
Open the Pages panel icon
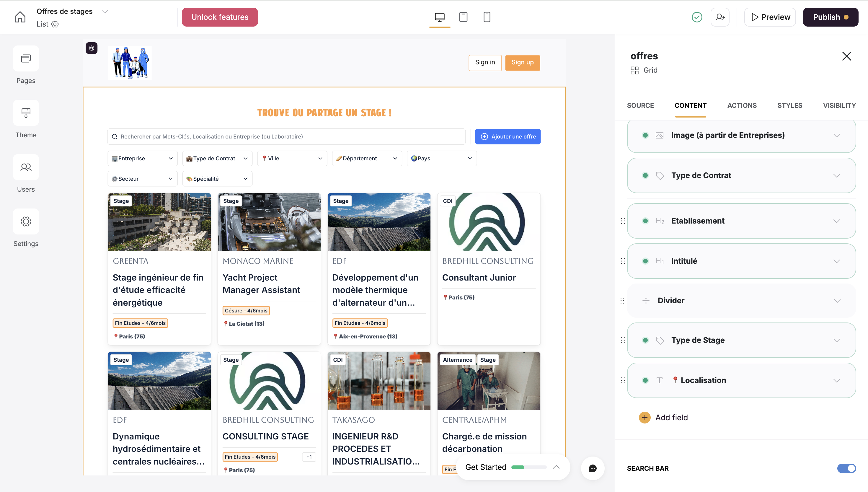click(x=26, y=58)
